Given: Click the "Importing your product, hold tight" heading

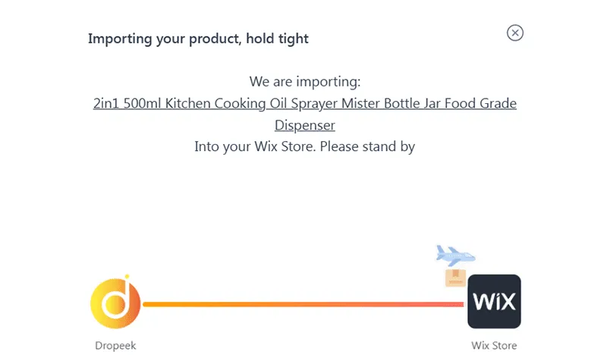Looking at the screenshot, I should [198, 38].
